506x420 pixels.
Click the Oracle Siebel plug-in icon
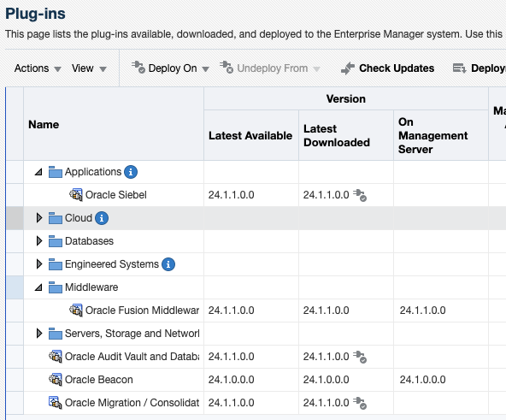pos(76,195)
